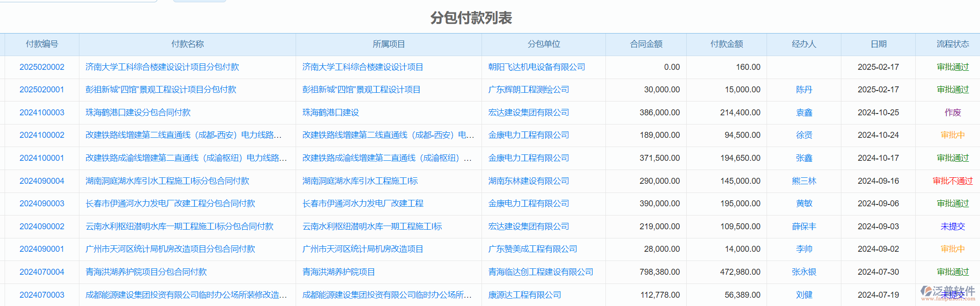980x306 pixels.
Task: Open 广州市天河区统计局机房改造项目分包合同付款 payment name
Action: (x=170, y=249)
